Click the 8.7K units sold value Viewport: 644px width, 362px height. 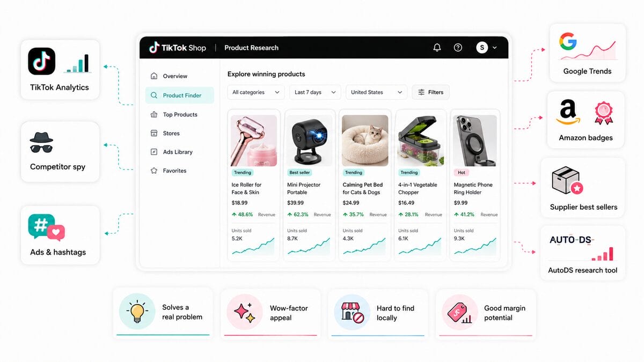(x=292, y=238)
